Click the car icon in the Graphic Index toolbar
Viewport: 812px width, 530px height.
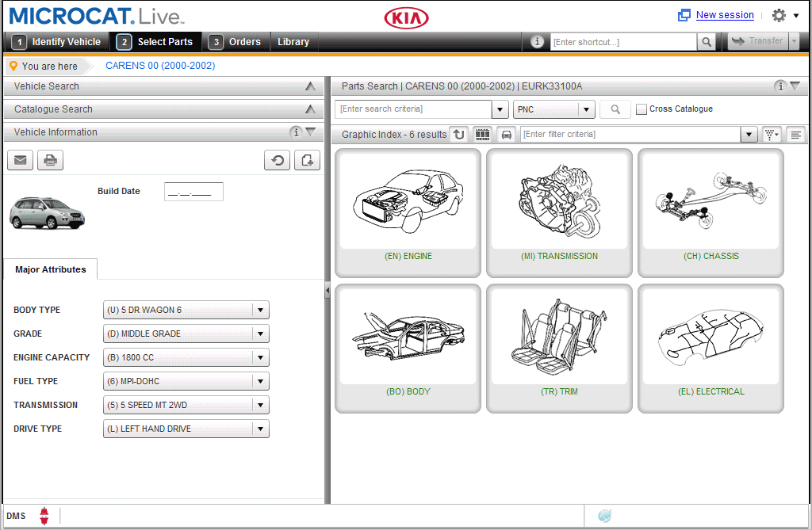[506, 134]
